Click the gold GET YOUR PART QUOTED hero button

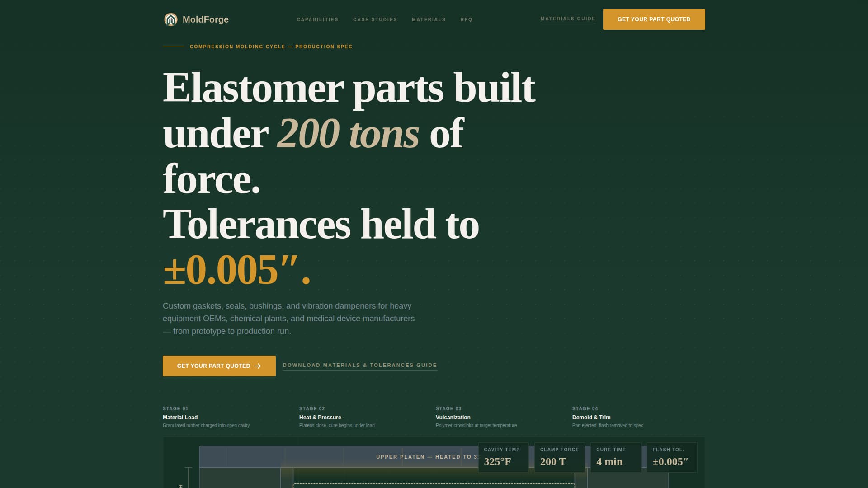[x=213, y=366]
